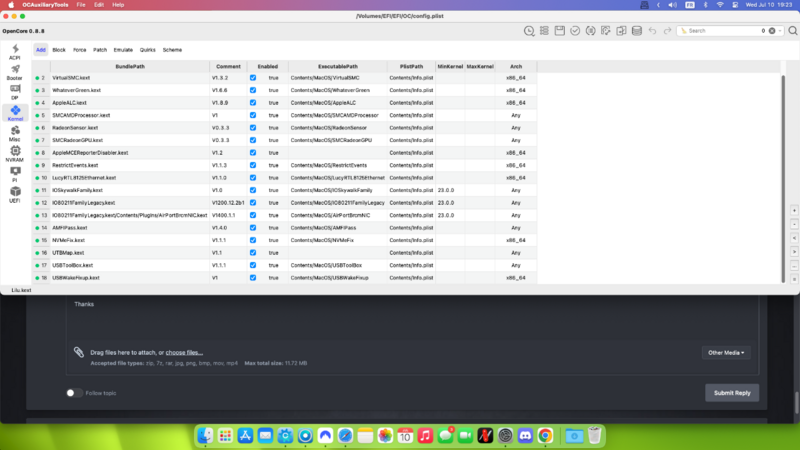Clear the search field with X
This screenshot has width=800, height=450.
click(772, 31)
